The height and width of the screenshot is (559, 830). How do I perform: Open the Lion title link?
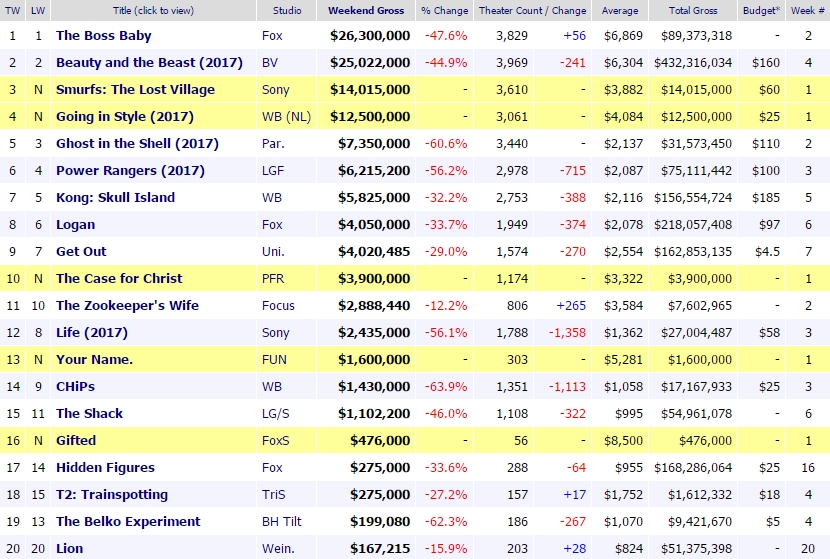(69, 548)
